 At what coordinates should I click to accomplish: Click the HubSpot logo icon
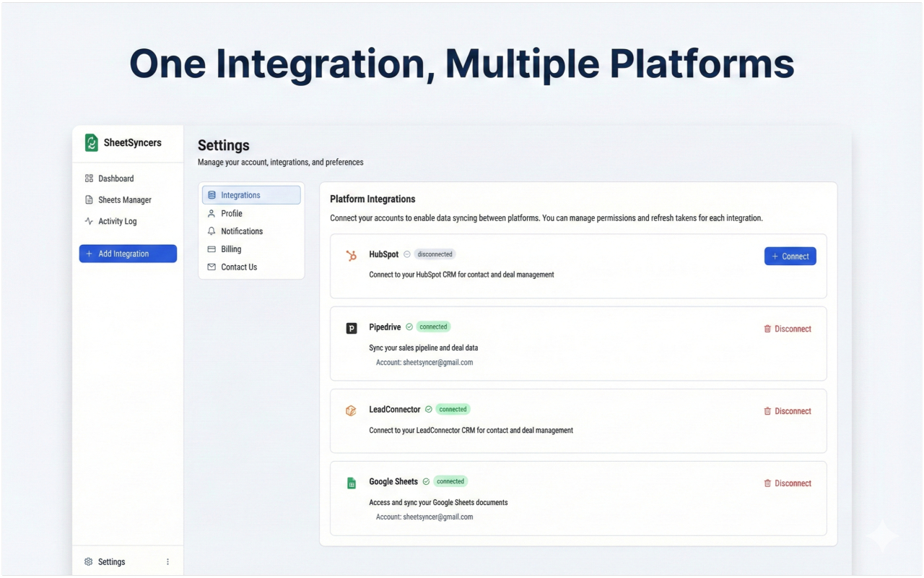point(352,255)
